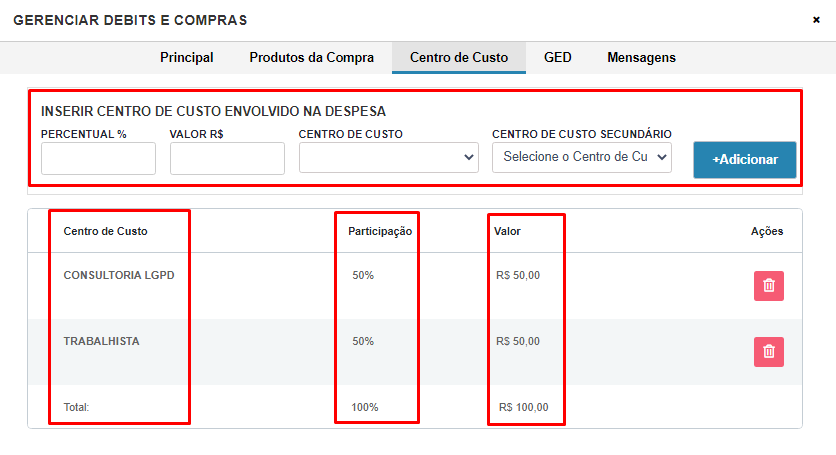Click the Participação column header
836x455 pixels.
380,232
